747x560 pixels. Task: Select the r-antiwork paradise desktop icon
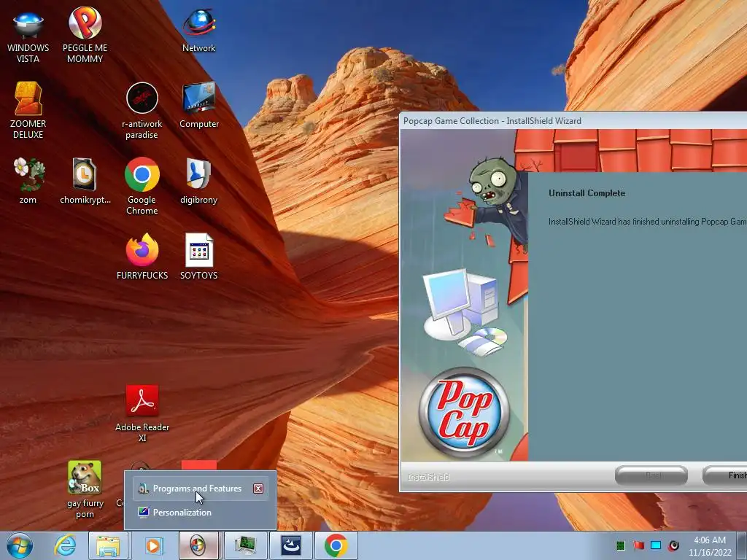click(x=142, y=111)
